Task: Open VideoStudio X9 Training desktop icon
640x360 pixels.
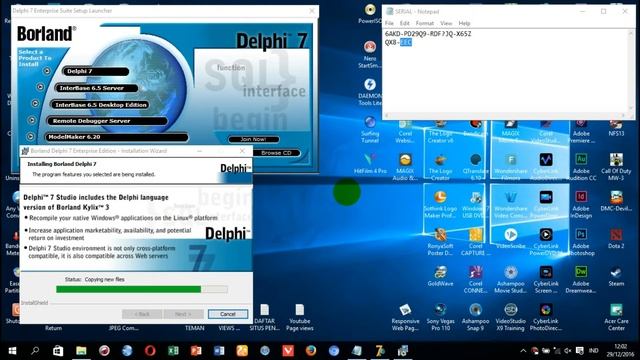Action: coord(511,317)
